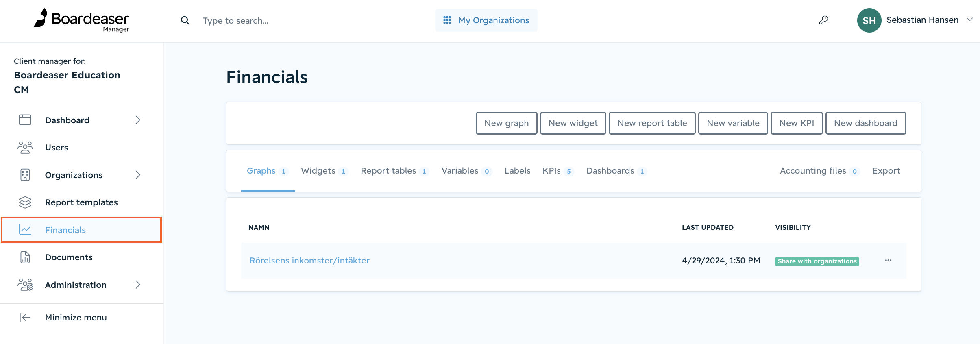Expand the Administration submenu chevron
The image size is (980, 344).
(138, 285)
